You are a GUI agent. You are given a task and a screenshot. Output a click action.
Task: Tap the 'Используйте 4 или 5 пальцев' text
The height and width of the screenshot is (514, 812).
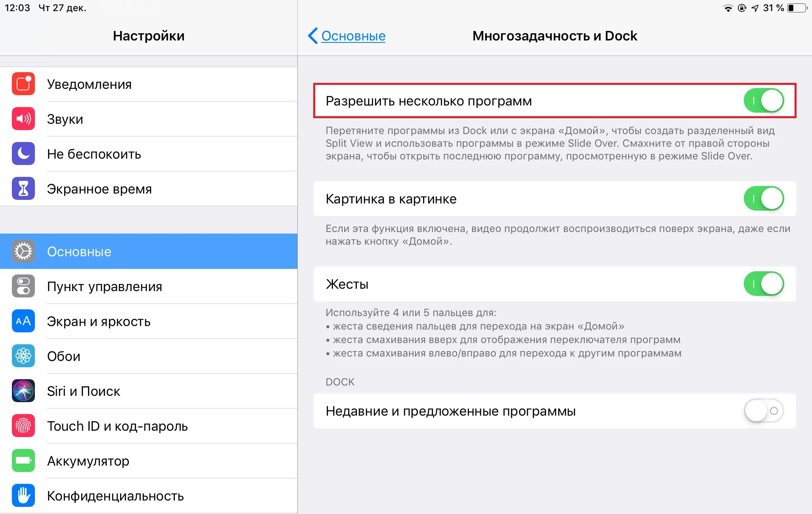411,313
